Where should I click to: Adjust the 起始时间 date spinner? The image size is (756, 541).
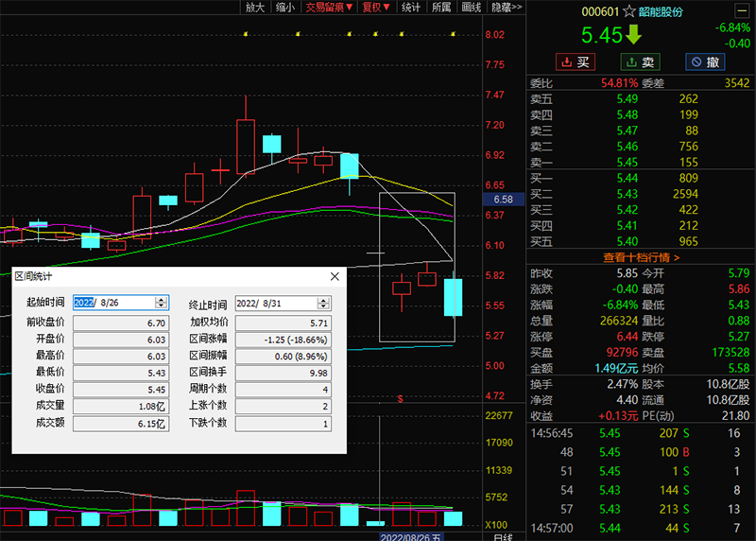click(x=162, y=303)
